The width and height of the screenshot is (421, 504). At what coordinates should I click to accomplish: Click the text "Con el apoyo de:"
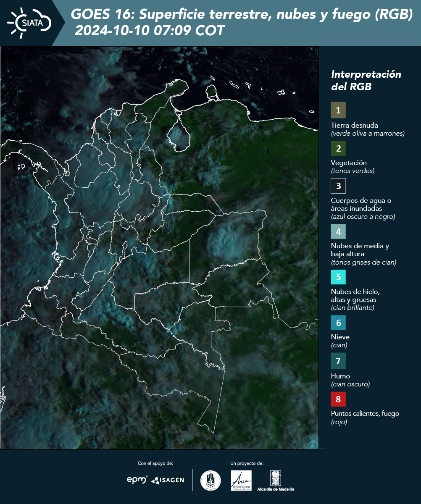pyautogui.click(x=155, y=463)
